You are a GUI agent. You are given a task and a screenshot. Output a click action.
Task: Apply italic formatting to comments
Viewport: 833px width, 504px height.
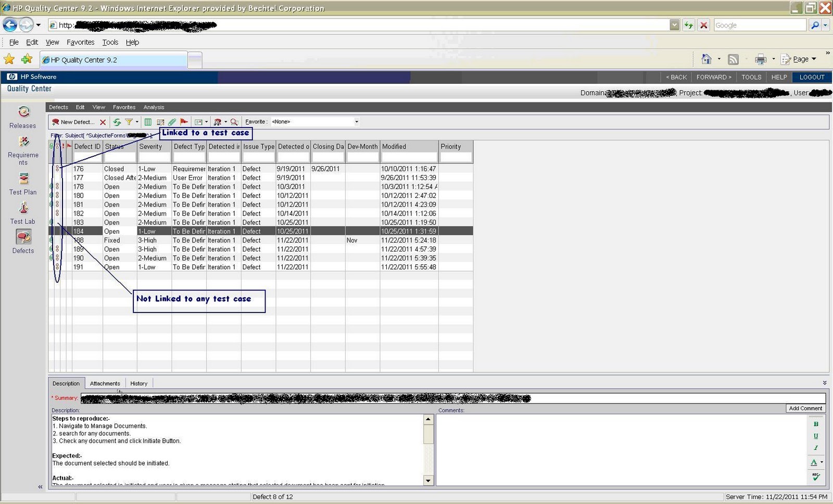(816, 448)
